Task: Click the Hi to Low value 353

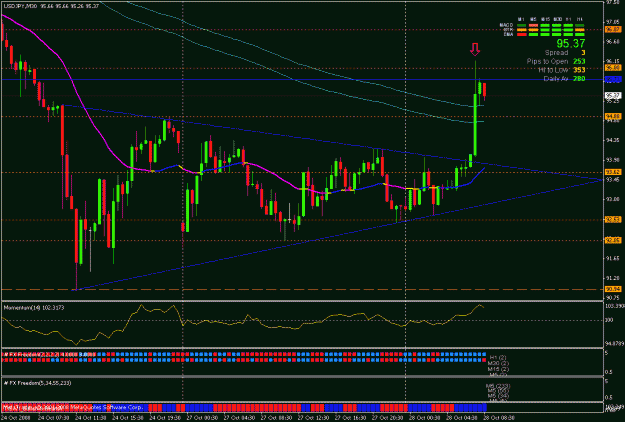Action: 579,70
